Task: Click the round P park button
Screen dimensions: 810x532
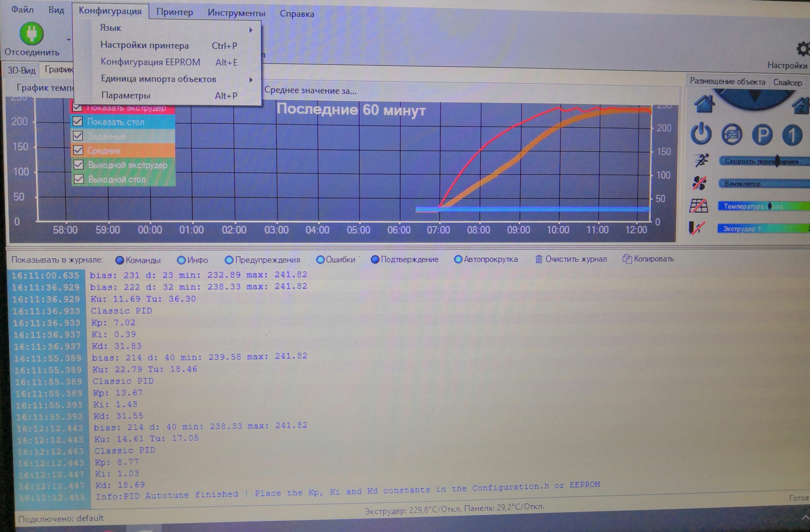Action: click(x=762, y=135)
